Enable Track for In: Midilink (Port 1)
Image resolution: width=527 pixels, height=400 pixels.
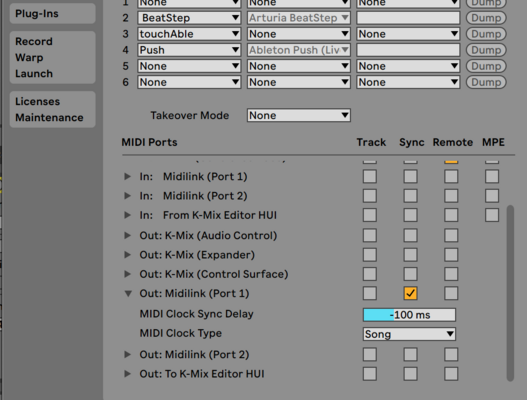click(x=370, y=176)
